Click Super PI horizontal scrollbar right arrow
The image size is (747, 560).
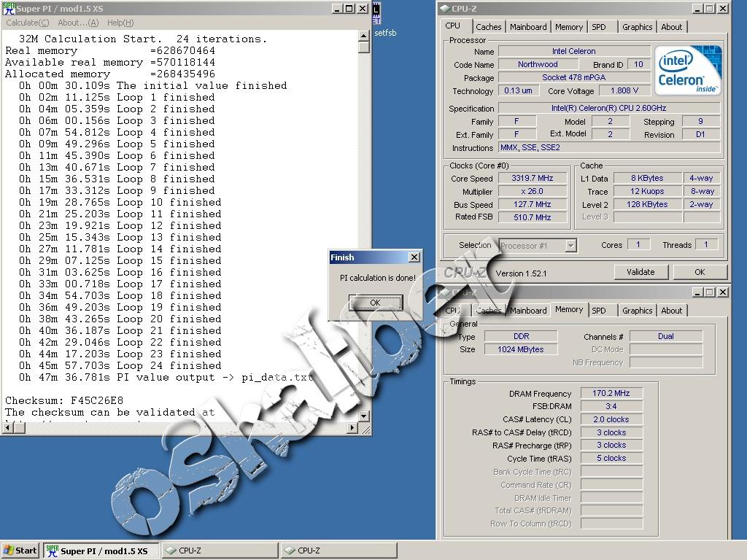[352, 427]
